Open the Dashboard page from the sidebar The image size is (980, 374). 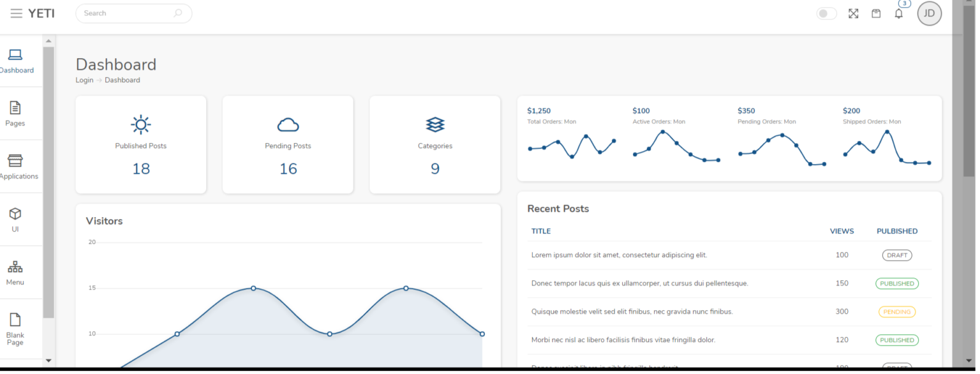pyautogui.click(x=15, y=59)
